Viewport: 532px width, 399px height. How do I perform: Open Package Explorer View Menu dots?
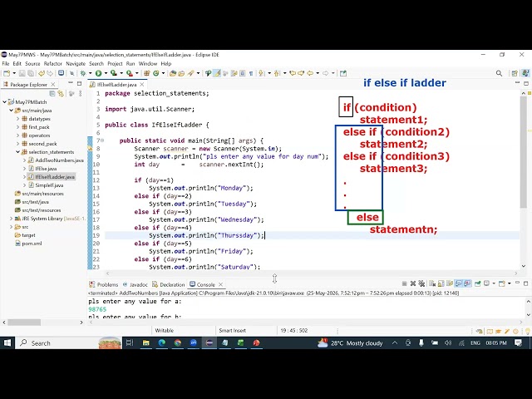tap(81, 93)
